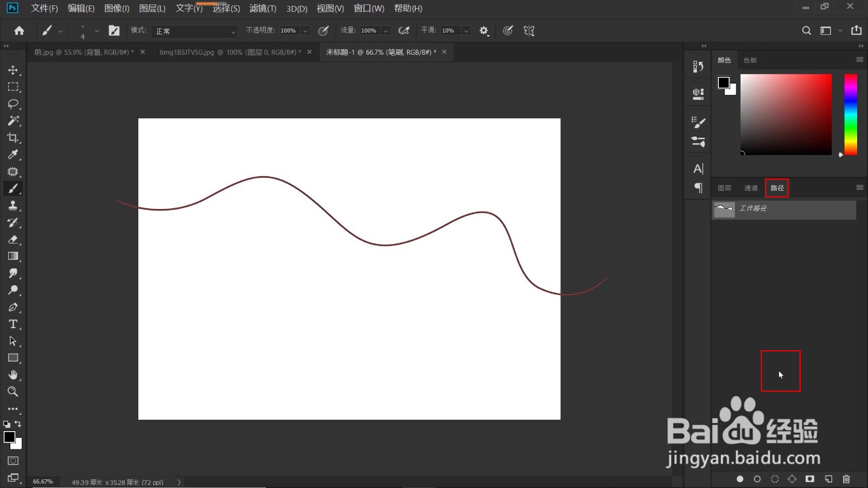Open the blending mode dropdown

pos(194,31)
